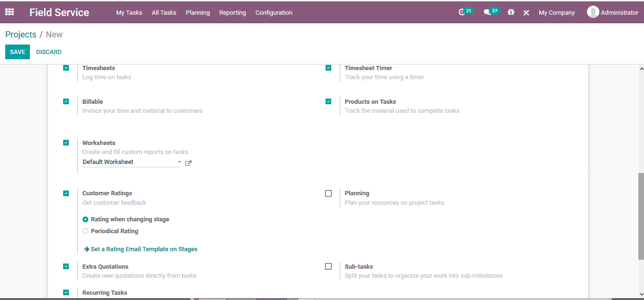Screen dimensions: 644x300
Task: Open the My Company switcher
Action: coord(557,13)
